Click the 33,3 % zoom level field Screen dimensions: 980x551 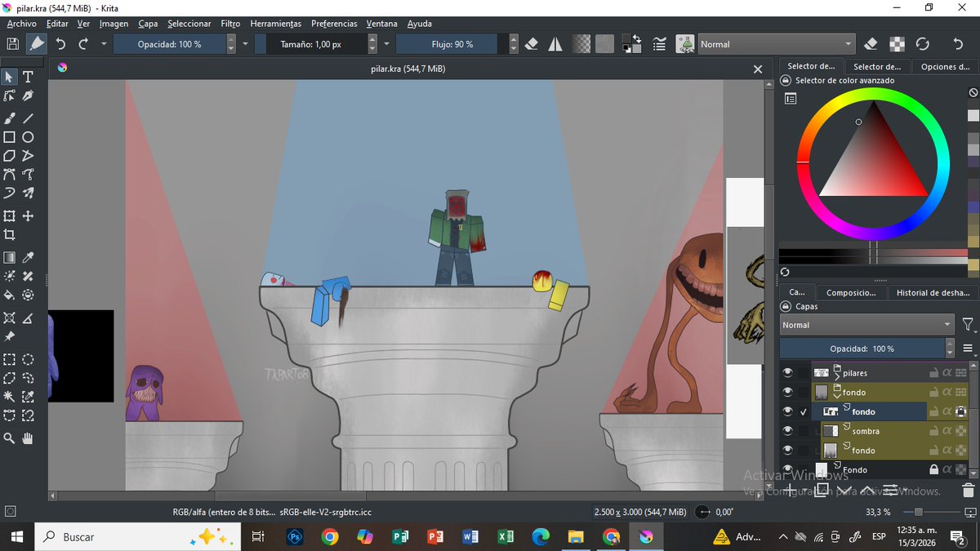(x=878, y=512)
